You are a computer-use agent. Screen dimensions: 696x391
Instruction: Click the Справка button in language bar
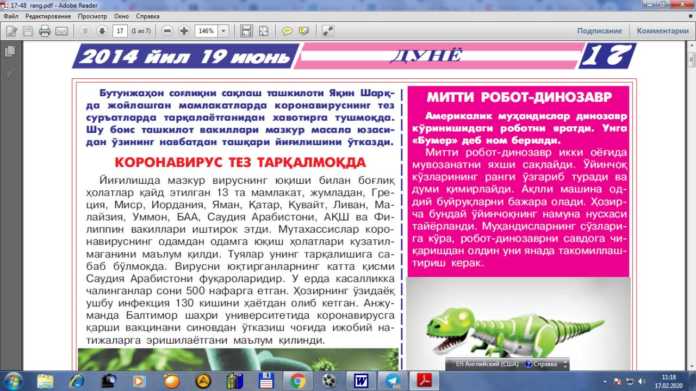(542, 364)
